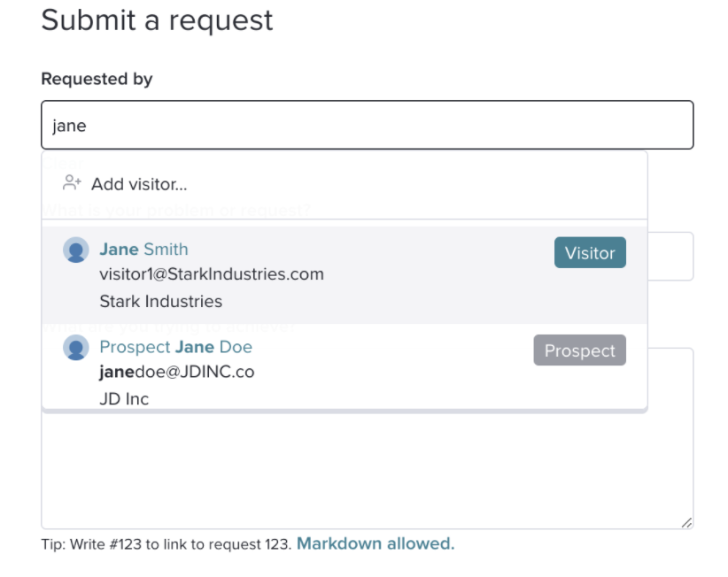The height and width of the screenshot is (577, 728).
Task: Click the janedoe@JDINC.co email text
Action: 177,372
